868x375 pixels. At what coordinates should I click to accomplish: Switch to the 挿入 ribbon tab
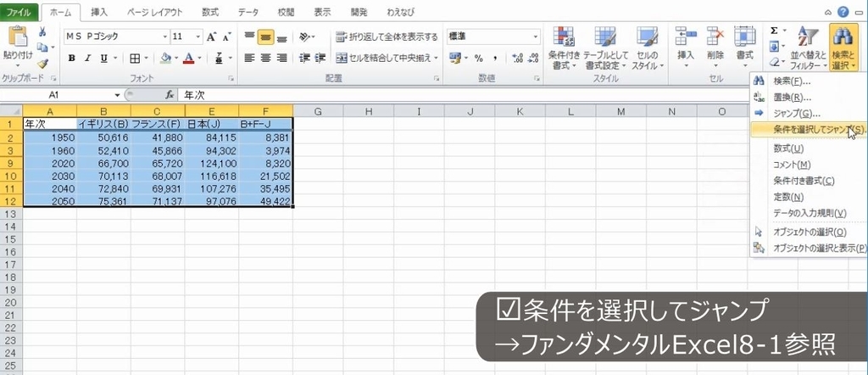click(99, 12)
